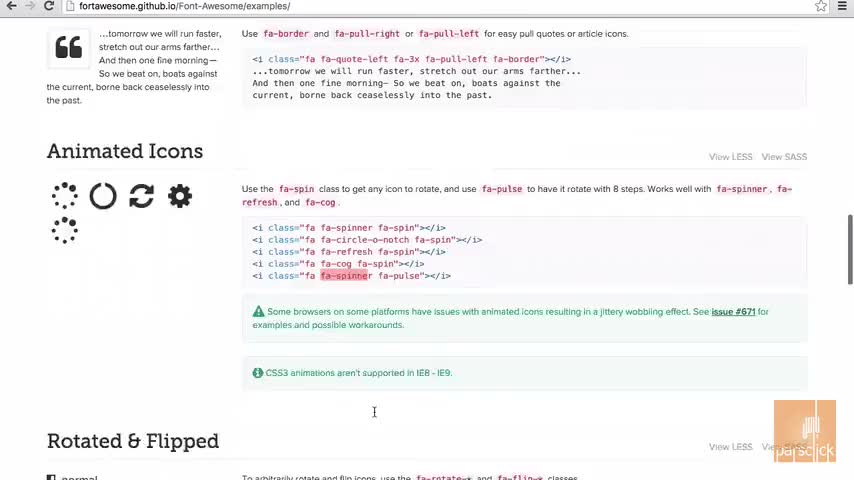Viewport: 854px width, 480px height.
Task: Click the browser forward arrow
Action: pos(30,6)
